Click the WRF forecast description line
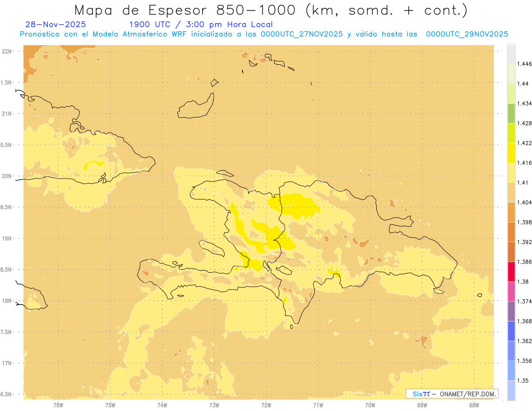This screenshot has height=411, width=532. (264, 34)
